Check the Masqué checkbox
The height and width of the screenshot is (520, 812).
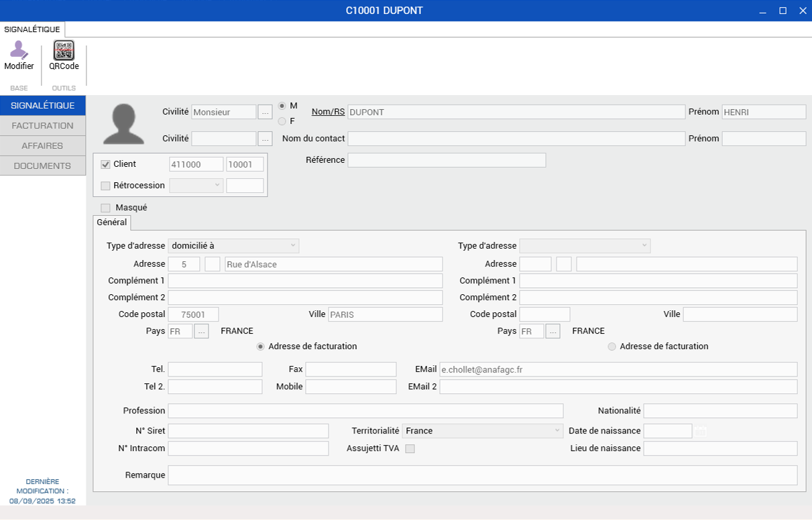[106, 208]
